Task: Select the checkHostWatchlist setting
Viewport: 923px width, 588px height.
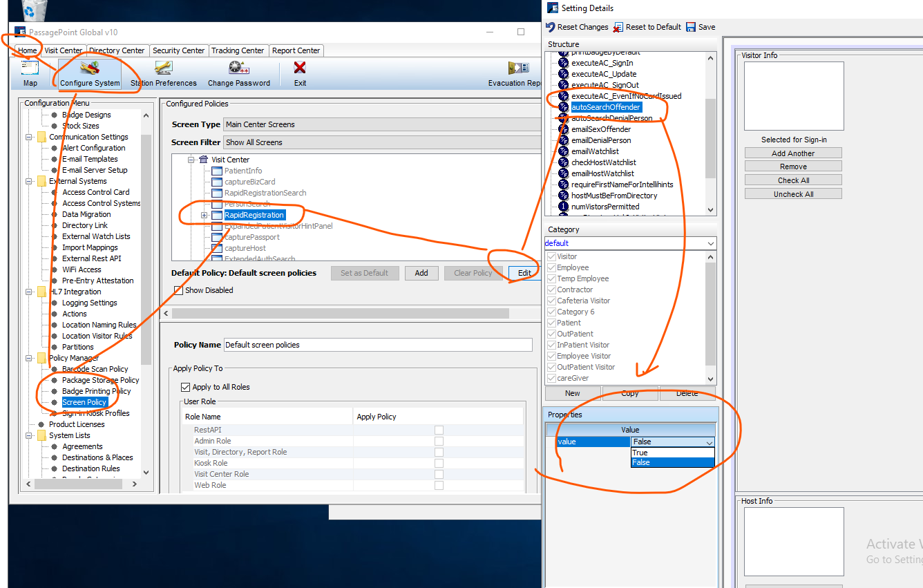Action: coord(603,162)
